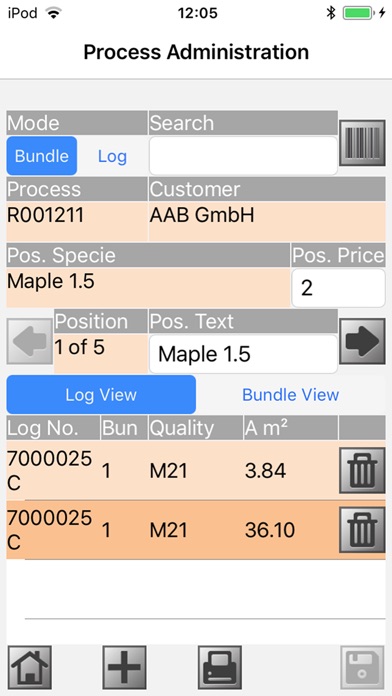
Task: Go to next position with right arrow
Action: (362, 341)
